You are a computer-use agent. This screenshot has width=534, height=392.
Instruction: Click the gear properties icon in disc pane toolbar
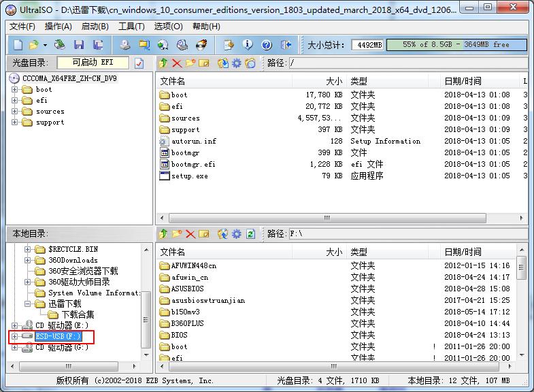pos(237,63)
